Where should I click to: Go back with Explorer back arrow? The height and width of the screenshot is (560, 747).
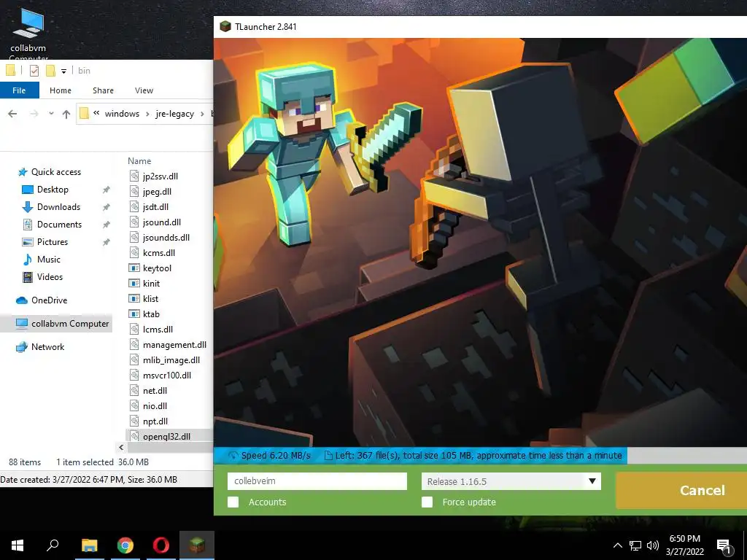[12, 113]
